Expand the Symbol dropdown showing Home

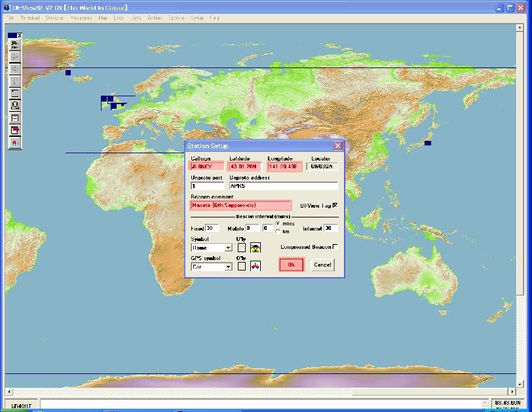point(228,248)
